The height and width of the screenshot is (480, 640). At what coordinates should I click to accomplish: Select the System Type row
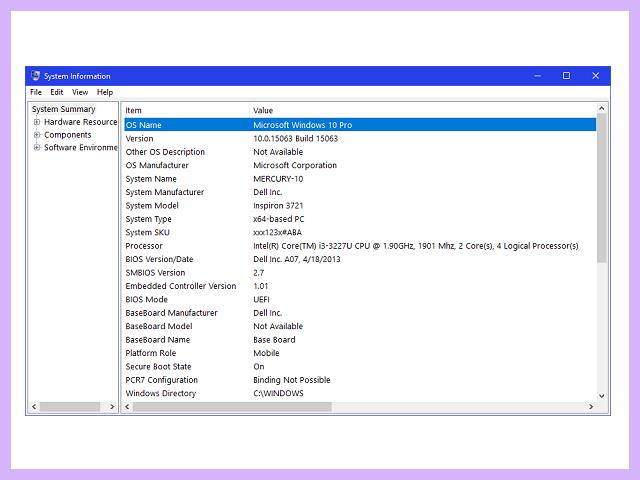coord(360,219)
